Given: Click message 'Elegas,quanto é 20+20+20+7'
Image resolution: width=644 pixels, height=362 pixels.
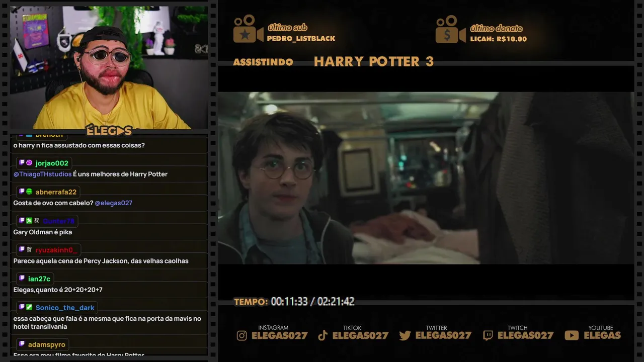Looking at the screenshot, I should click(x=58, y=290).
